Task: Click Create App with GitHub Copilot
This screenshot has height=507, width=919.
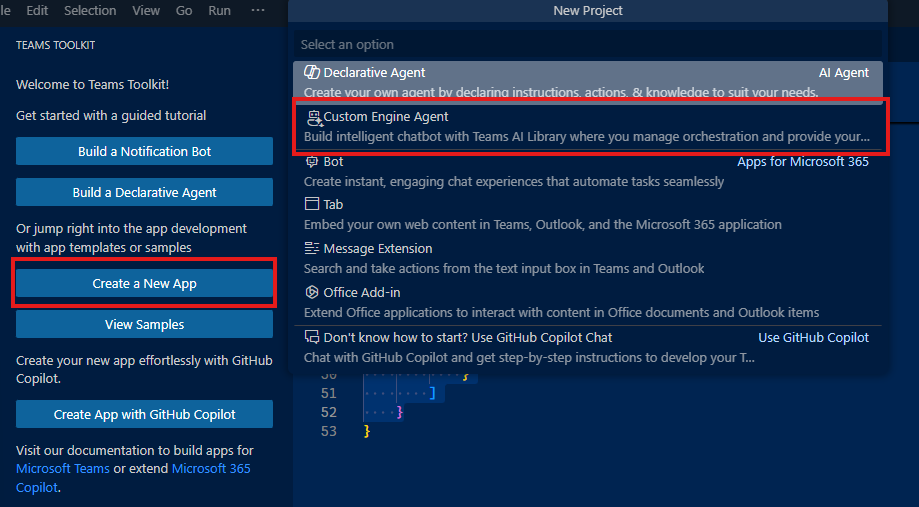Action: (x=144, y=414)
